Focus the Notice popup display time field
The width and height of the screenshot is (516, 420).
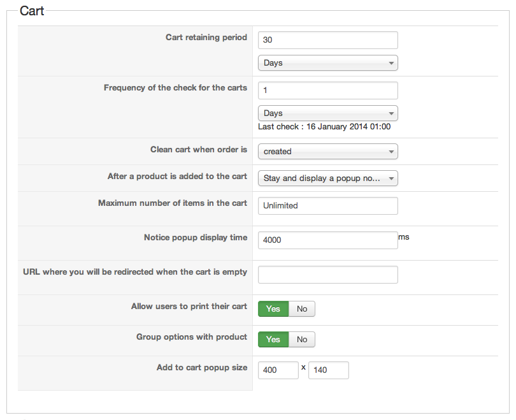(327, 240)
